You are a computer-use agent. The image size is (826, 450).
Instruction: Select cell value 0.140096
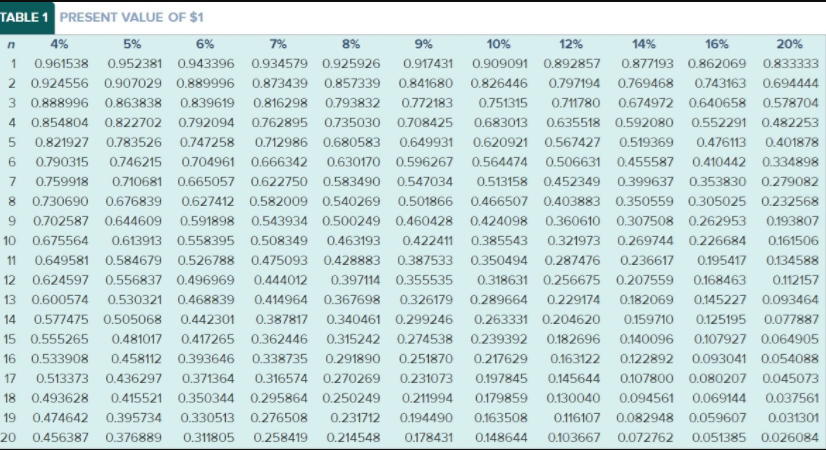point(647,339)
